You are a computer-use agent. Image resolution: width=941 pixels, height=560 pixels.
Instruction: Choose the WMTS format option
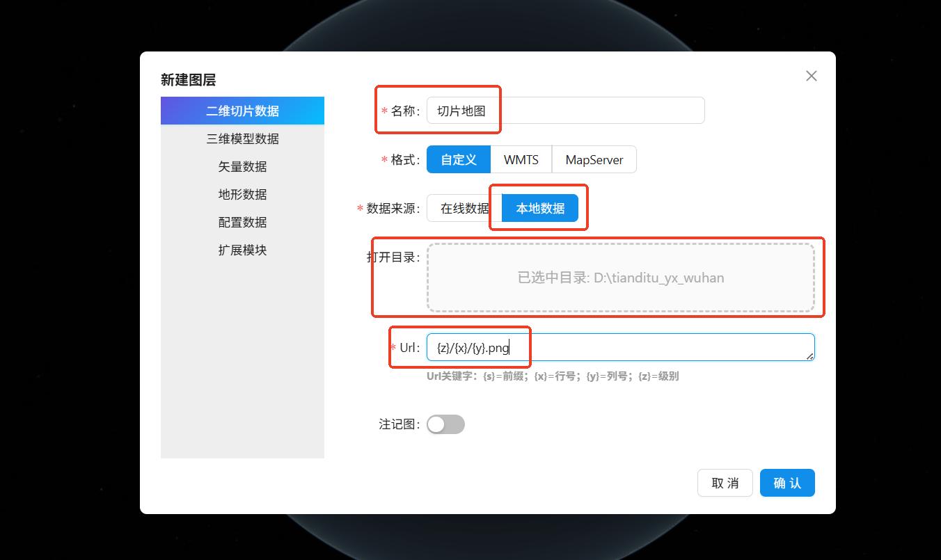pyautogui.click(x=521, y=159)
